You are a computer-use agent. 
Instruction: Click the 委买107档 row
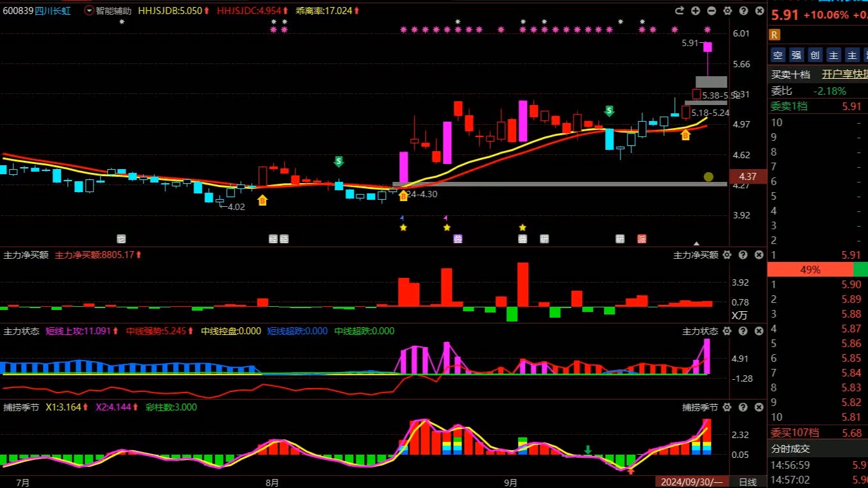pos(817,432)
